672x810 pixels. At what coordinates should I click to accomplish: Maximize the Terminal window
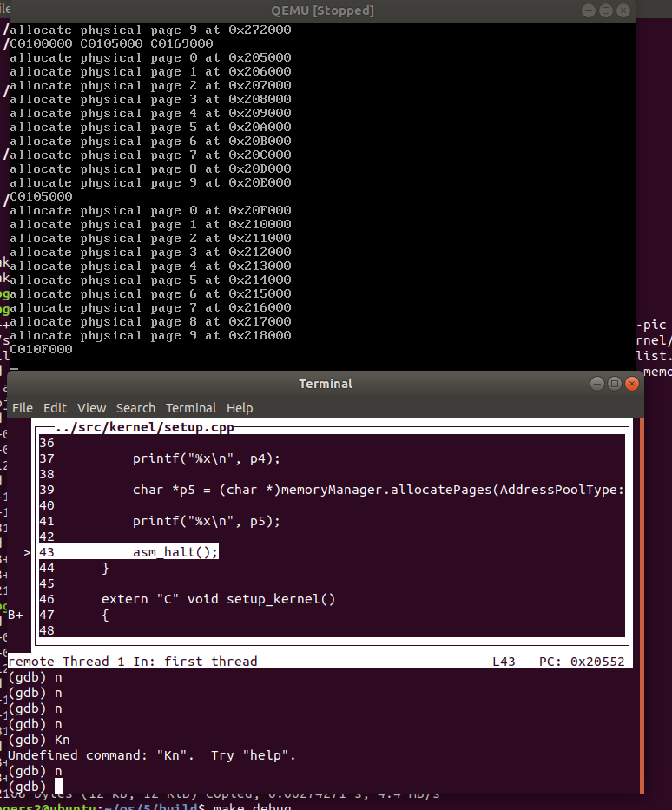point(615,384)
